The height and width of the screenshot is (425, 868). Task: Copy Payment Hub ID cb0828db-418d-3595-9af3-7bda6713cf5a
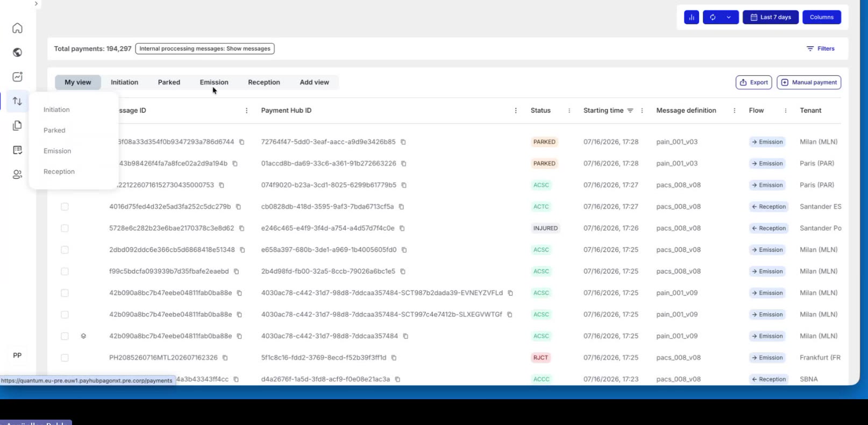click(x=401, y=207)
